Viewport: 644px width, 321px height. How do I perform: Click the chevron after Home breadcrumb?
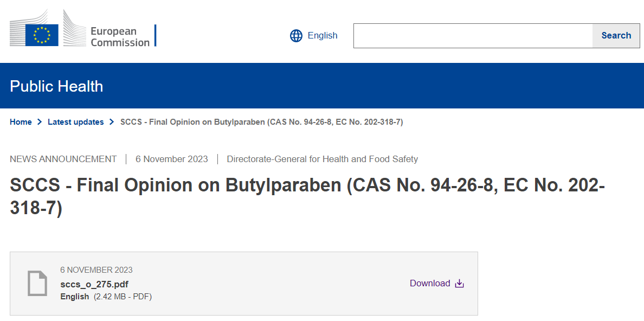pos(40,122)
